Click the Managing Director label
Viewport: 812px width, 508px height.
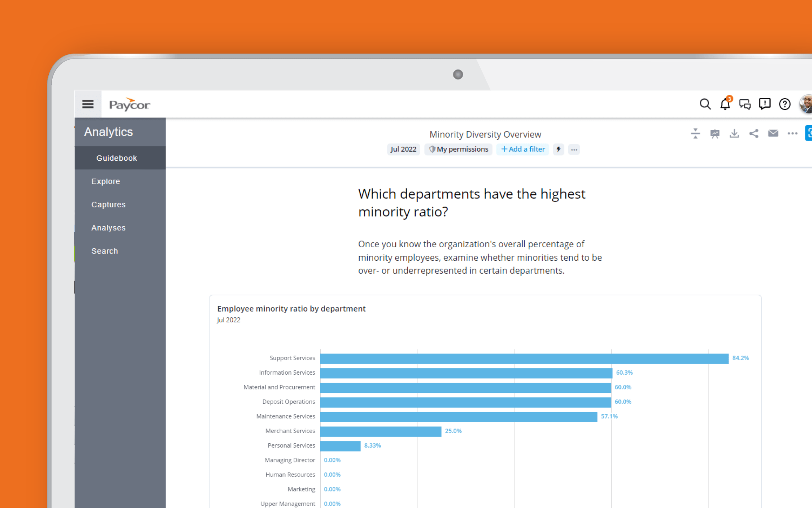[x=290, y=460]
